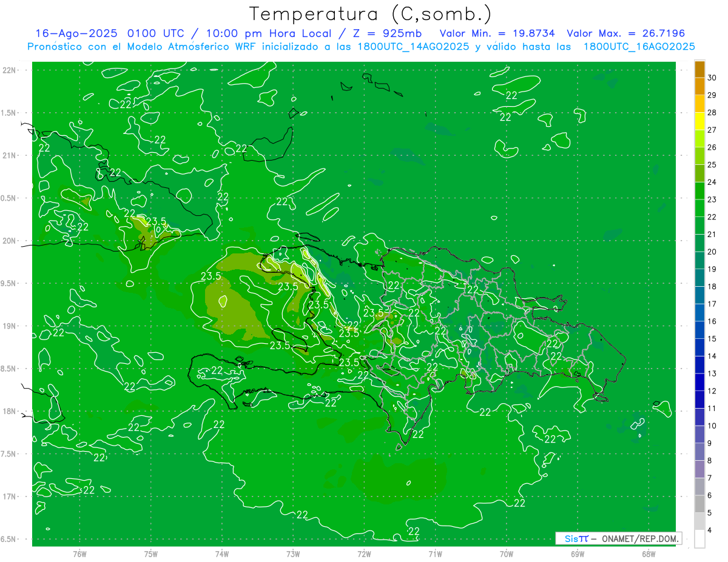
Task: Click the '19N' latitude axis label
Action: pos(10,326)
